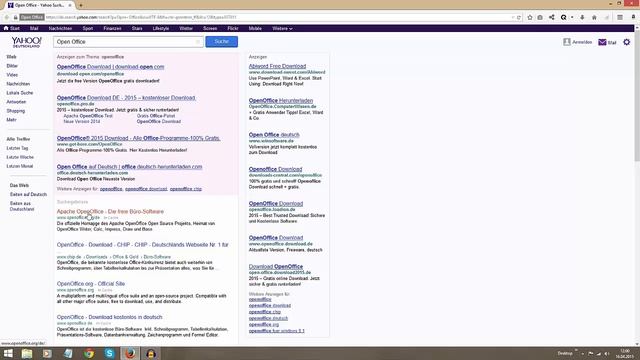Open the headphones app taskbar icon
Screen dimensions: 640x360
tap(151, 353)
